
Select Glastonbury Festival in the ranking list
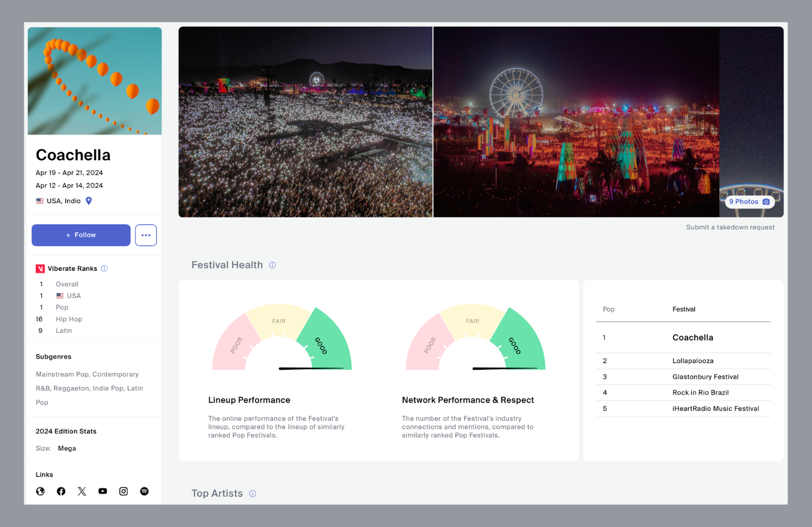(x=705, y=377)
